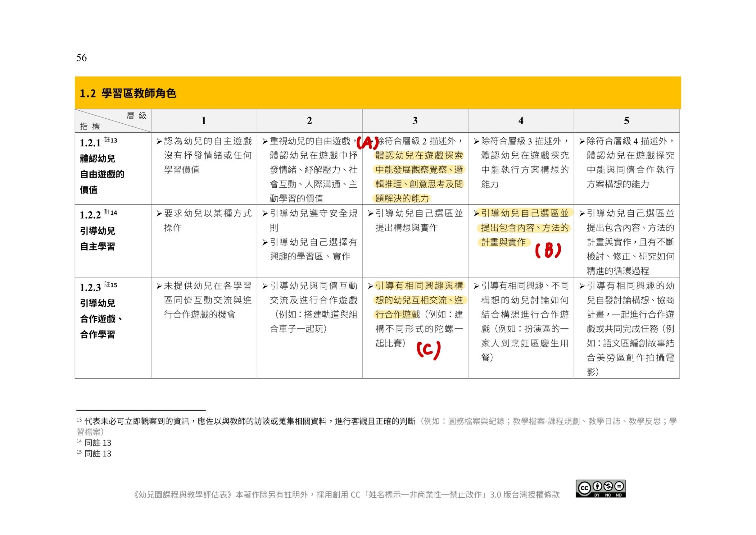
Task: Click the arrow bullet before 未提供幼兒在各學習區
Action: tap(159, 286)
